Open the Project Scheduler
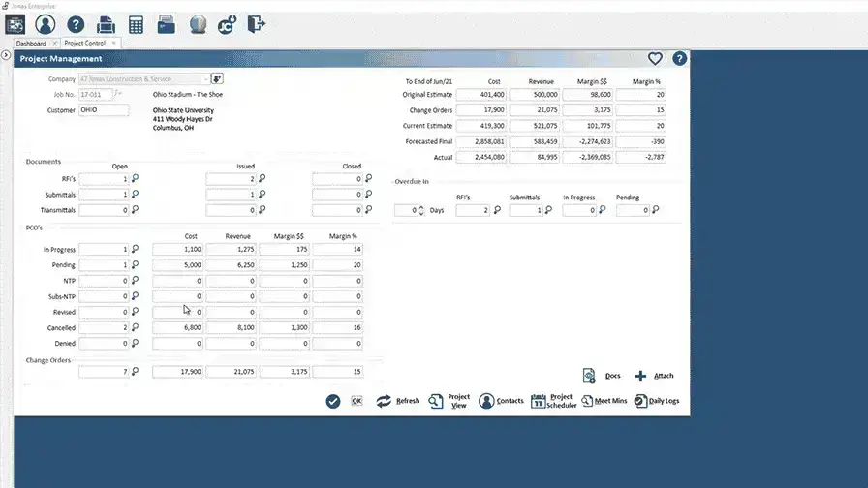Image resolution: width=868 pixels, height=488 pixels. click(553, 401)
